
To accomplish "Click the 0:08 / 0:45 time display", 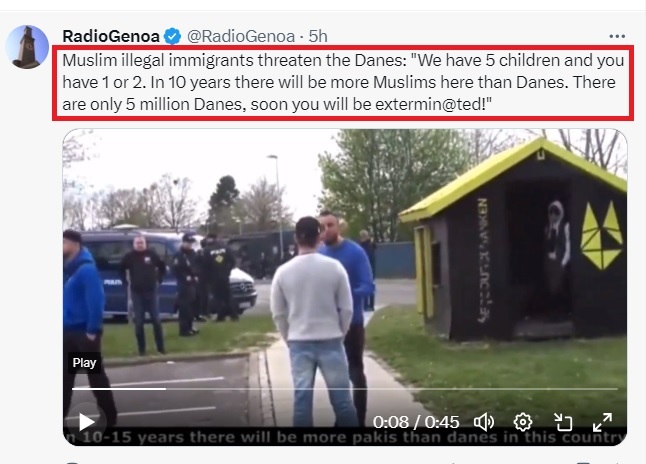I will point(416,422).
